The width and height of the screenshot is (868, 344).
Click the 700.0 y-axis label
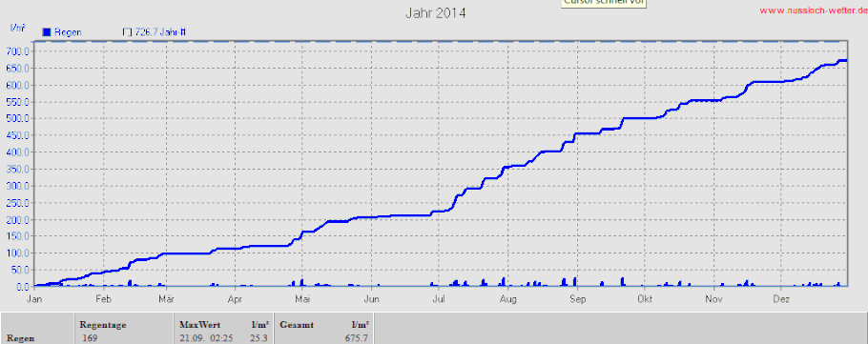pyautogui.click(x=18, y=51)
